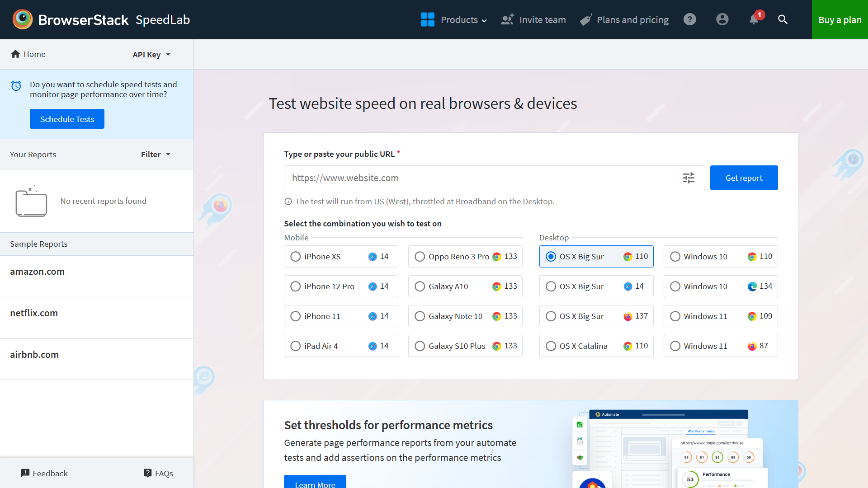Click the Get report button
Image resolution: width=868 pixels, height=488 pixels.
coord(744,178)
